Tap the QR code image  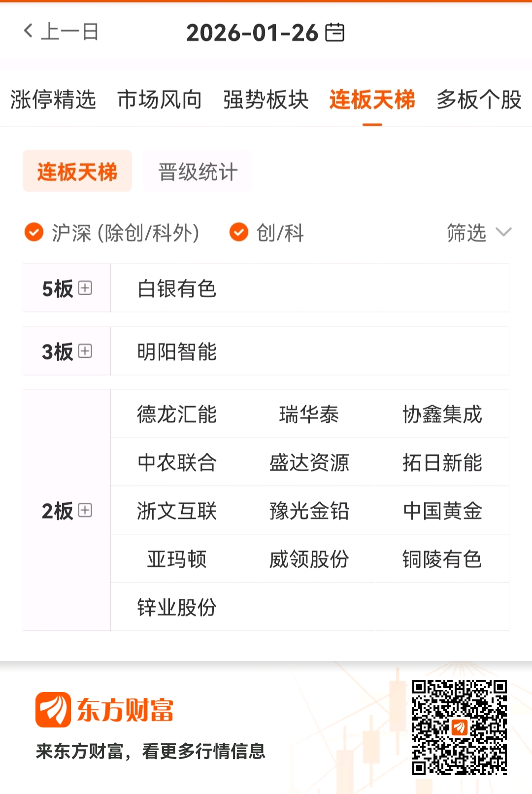click(x=460, y=727)
